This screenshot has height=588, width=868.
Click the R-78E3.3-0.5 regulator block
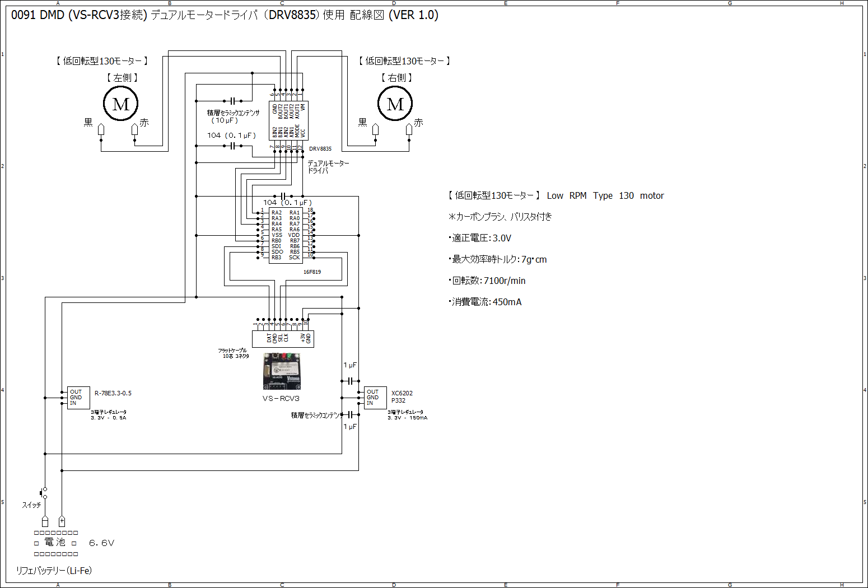78,398
